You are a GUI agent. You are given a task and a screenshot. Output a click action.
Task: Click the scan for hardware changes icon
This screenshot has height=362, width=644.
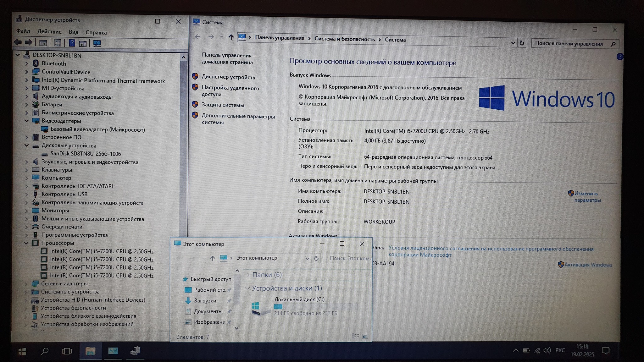[x=97, y=43]
